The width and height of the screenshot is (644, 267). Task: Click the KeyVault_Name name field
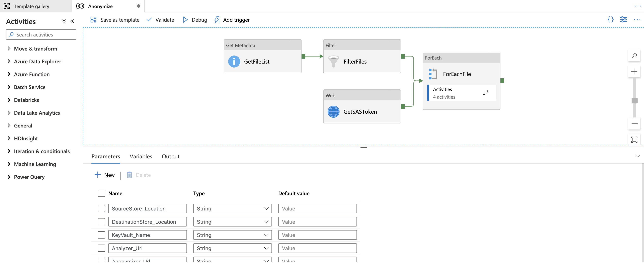click(x=147, y=235)
